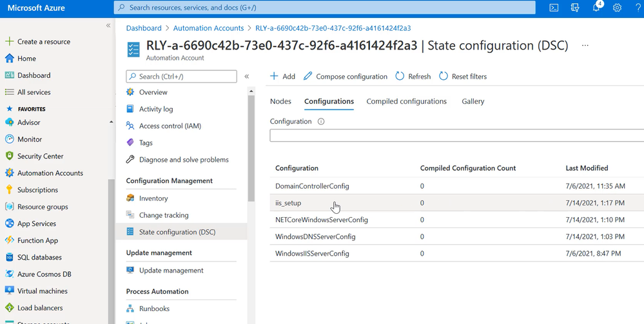This screenshot has height=324, width=644.
Task: Open Tags in resource menu
Action: 146,142
